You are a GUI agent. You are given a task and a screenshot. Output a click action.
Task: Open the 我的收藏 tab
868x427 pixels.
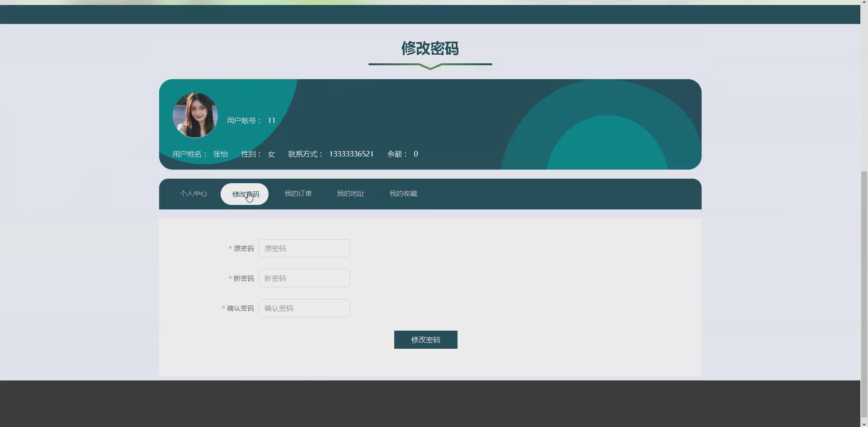click(403, 194)
